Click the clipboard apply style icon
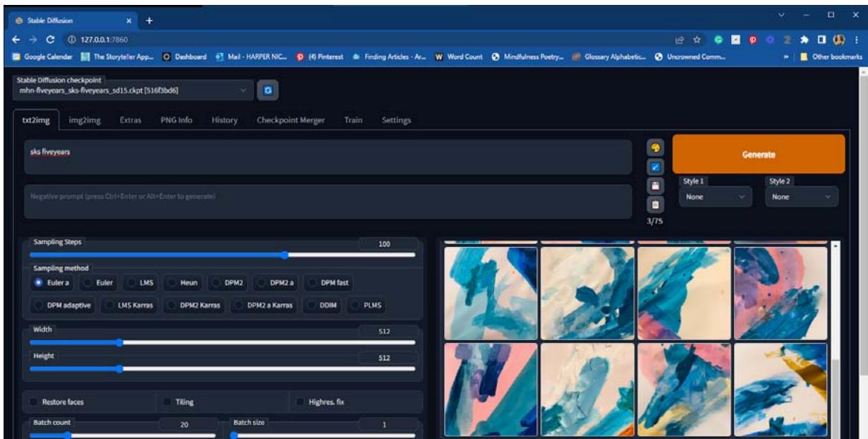Viewport: 868px width, 439px height. pos(655,205)
